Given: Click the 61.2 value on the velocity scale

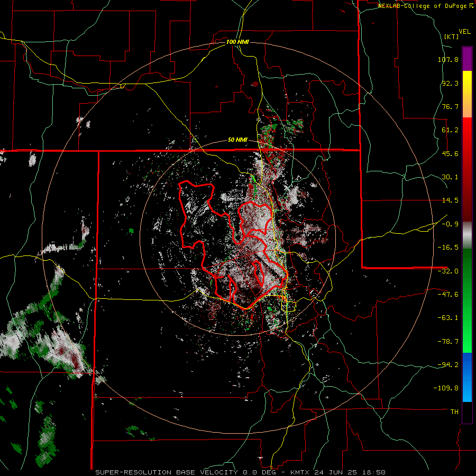Looking at the screenshot, I should pos(450,130).
